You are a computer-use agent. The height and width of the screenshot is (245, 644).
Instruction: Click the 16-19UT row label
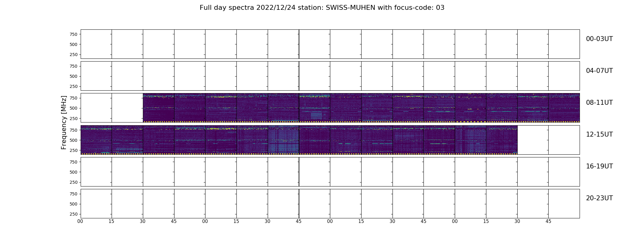599,166
